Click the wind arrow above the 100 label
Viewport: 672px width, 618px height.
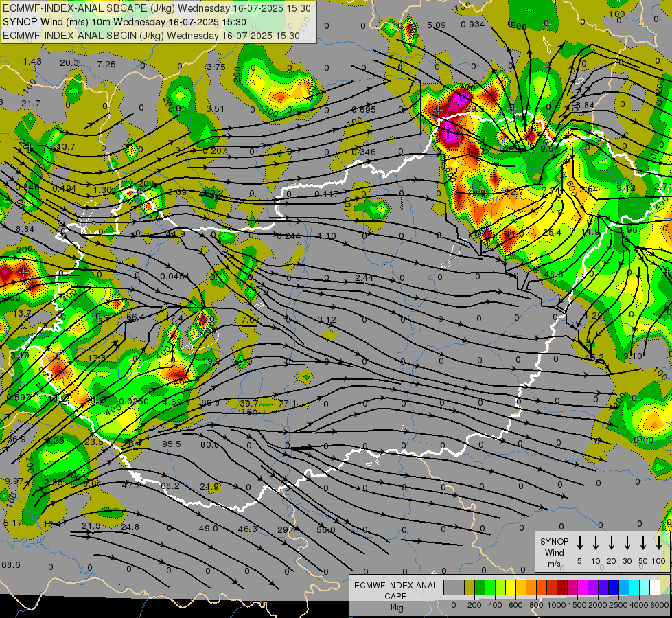click(659, 542)
